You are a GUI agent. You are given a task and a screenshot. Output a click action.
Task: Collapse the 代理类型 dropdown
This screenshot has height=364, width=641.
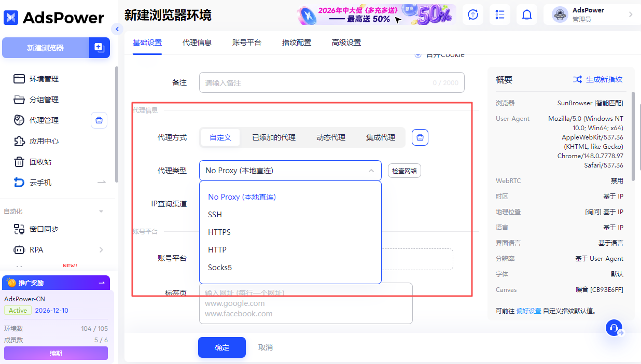(x=371, y=171)
